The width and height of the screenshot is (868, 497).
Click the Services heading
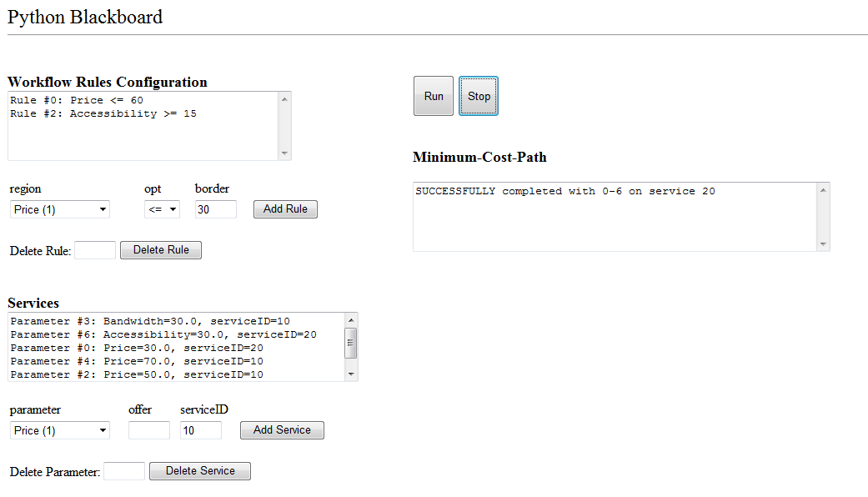click(x=33, y=303)
